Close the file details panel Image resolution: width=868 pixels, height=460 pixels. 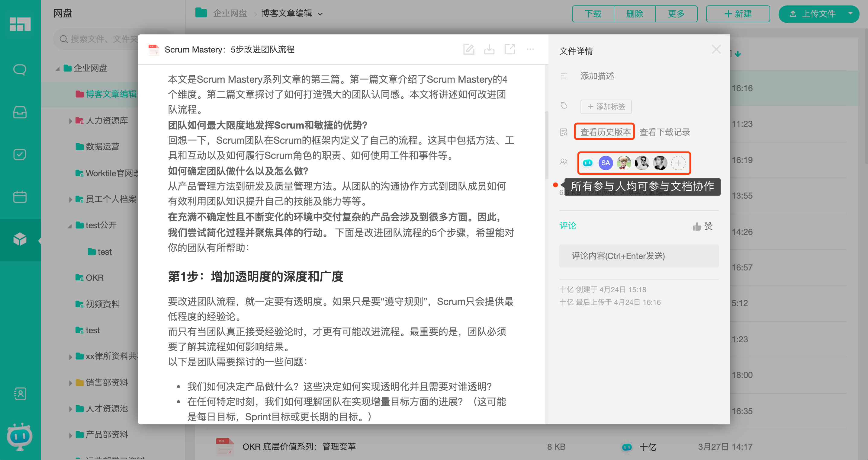pos(716,50)
